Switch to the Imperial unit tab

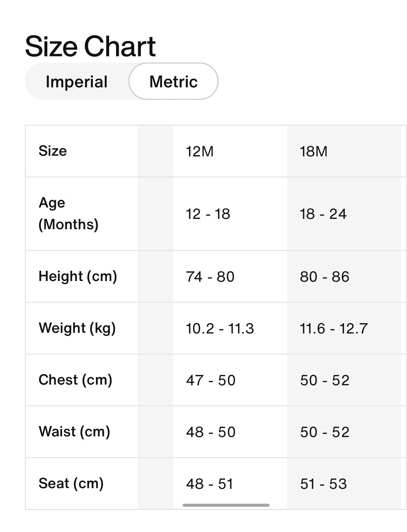(x=77, y=81)
